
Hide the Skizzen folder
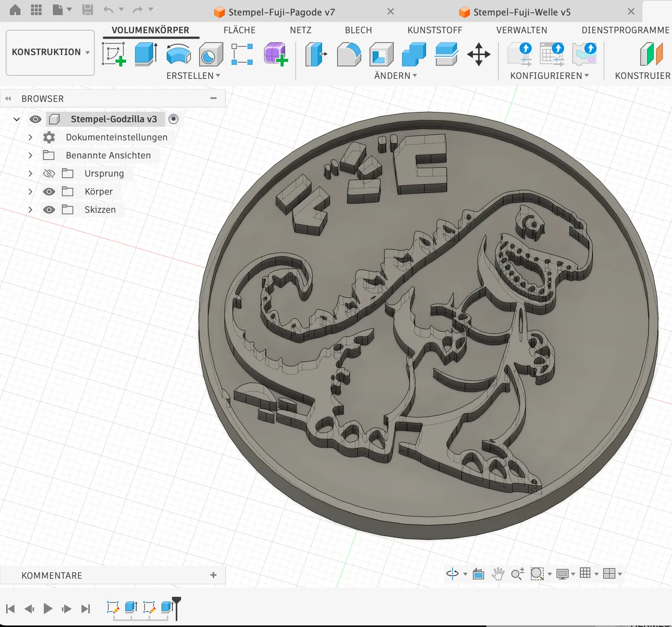point(49,210)
